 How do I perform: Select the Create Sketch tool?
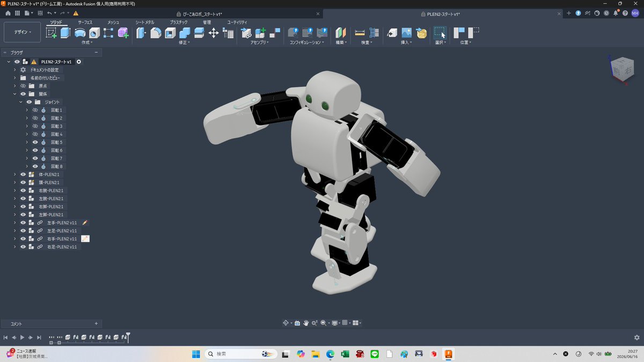click(x=52, y=33)
